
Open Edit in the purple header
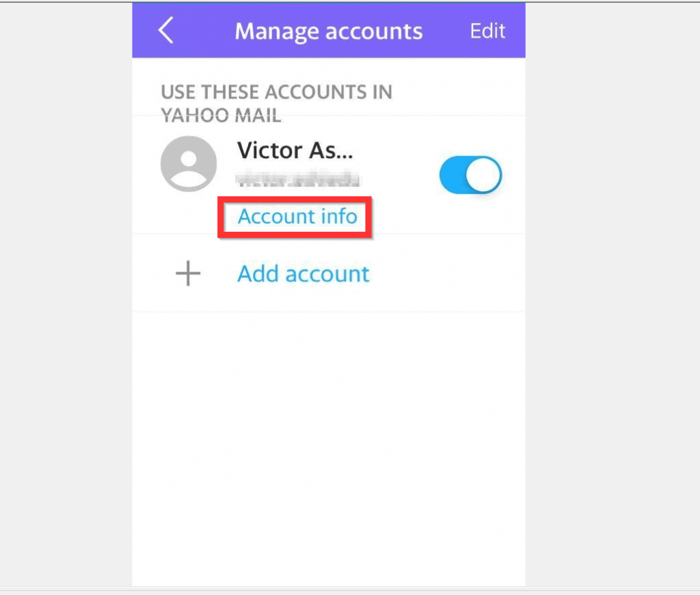pos(487,31)
